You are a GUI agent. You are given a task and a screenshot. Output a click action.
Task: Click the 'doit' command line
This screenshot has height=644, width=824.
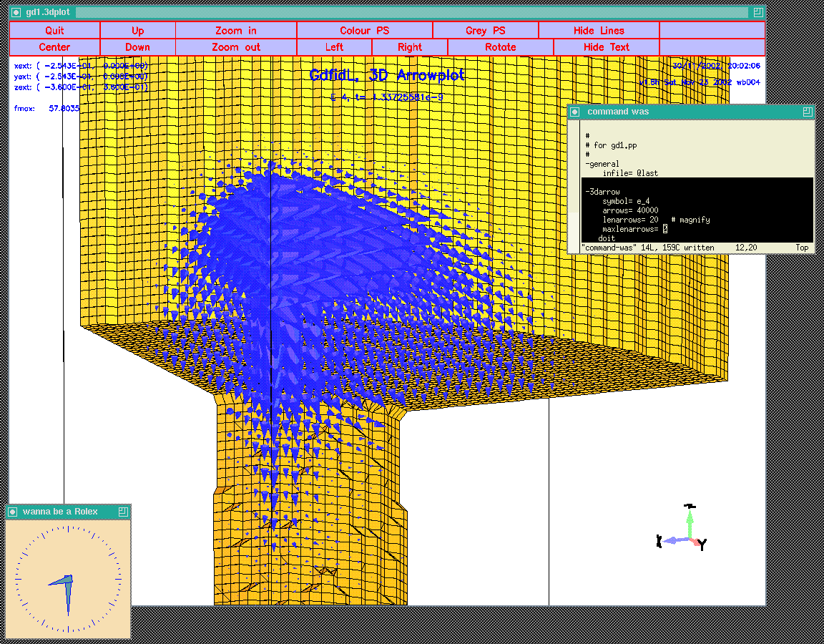[607, 239]
